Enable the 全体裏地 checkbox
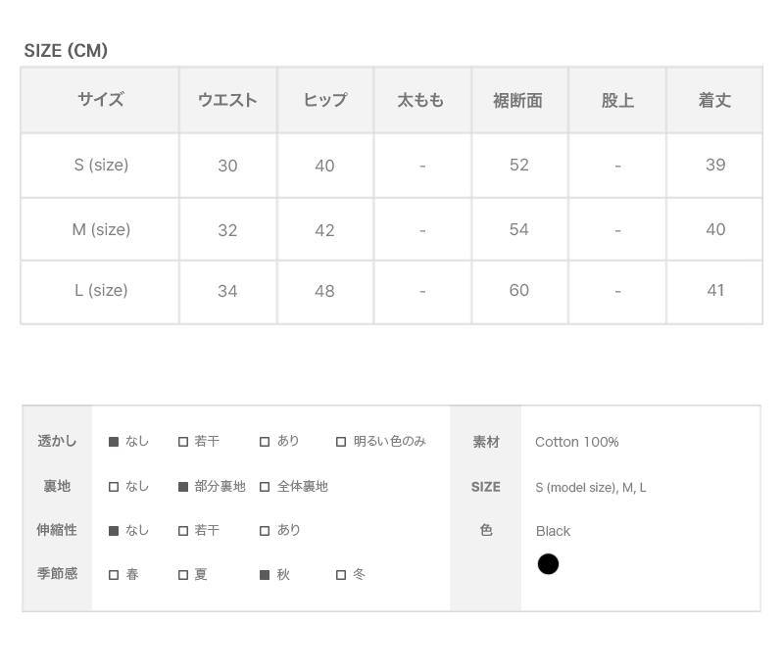Viewport: 784px width, 672px height. pyautogui.click(x=265, y=487)
